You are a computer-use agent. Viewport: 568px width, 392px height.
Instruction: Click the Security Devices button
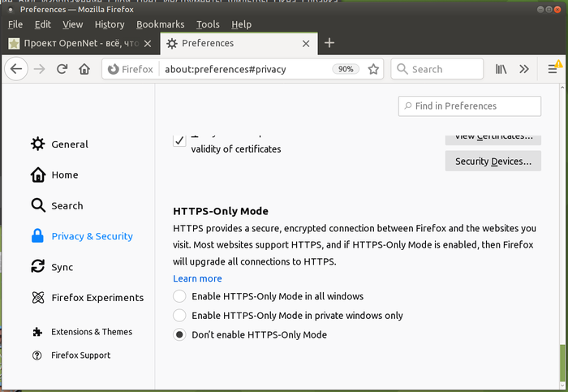click(493, 162)
